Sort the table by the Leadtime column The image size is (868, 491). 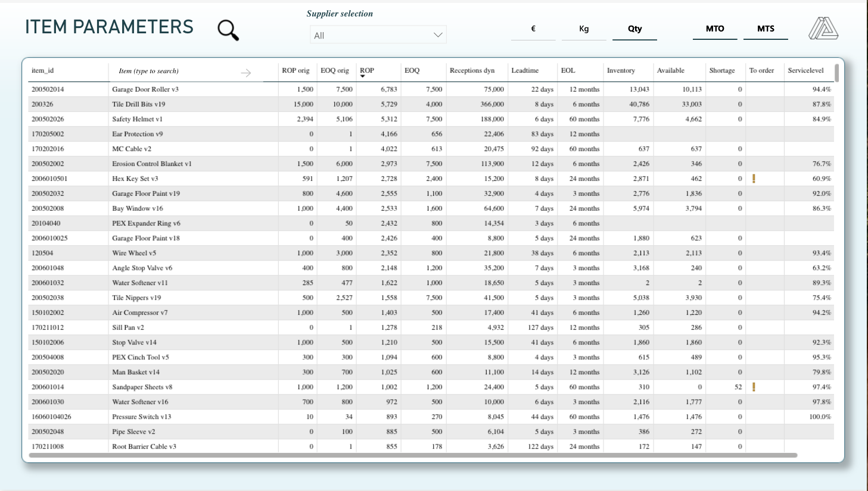525,70
